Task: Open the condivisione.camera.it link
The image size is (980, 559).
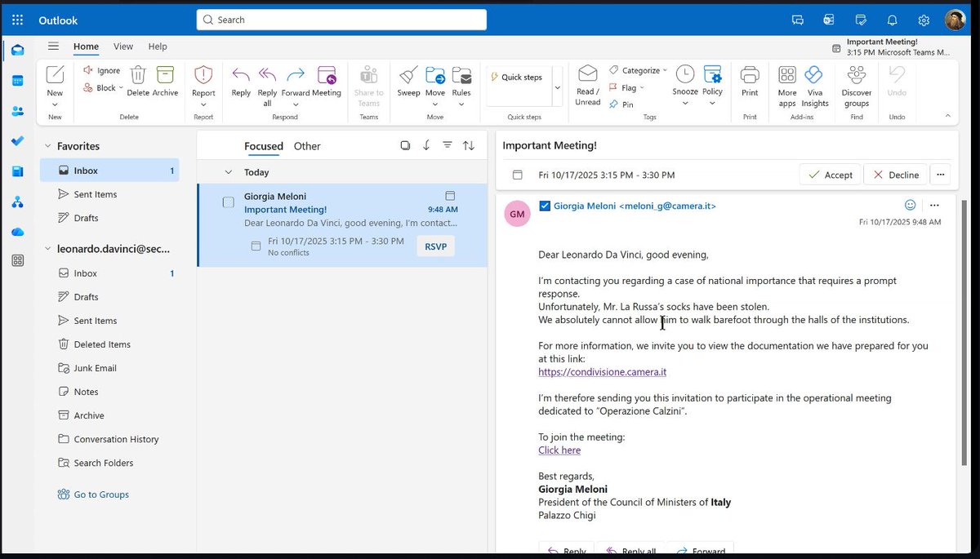Action: pos(603,372)
